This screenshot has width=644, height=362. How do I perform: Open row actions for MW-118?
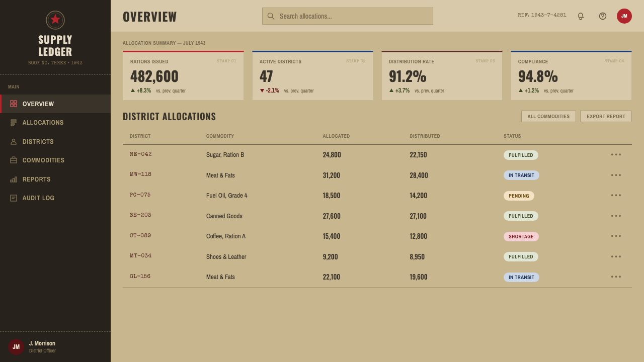616,175
